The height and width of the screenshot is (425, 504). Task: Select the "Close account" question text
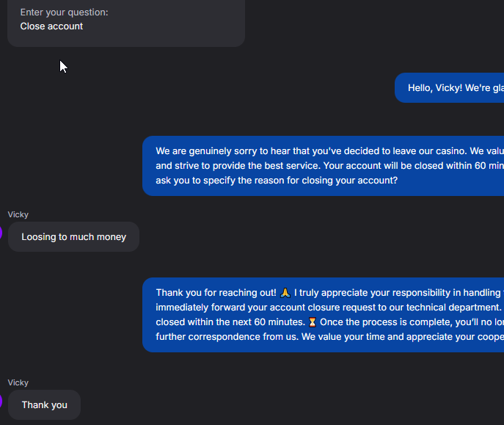[x=51, y=26]
